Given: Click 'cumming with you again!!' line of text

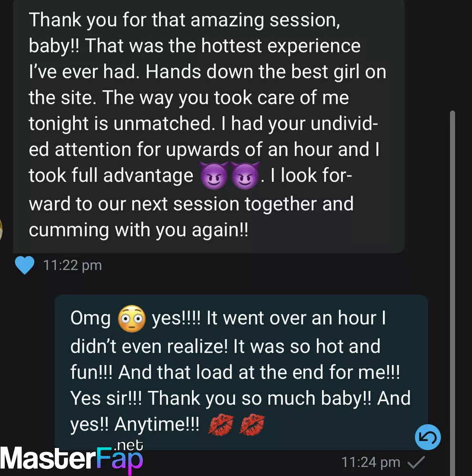Looking at the screenshot, I should (x=139, y=230).
